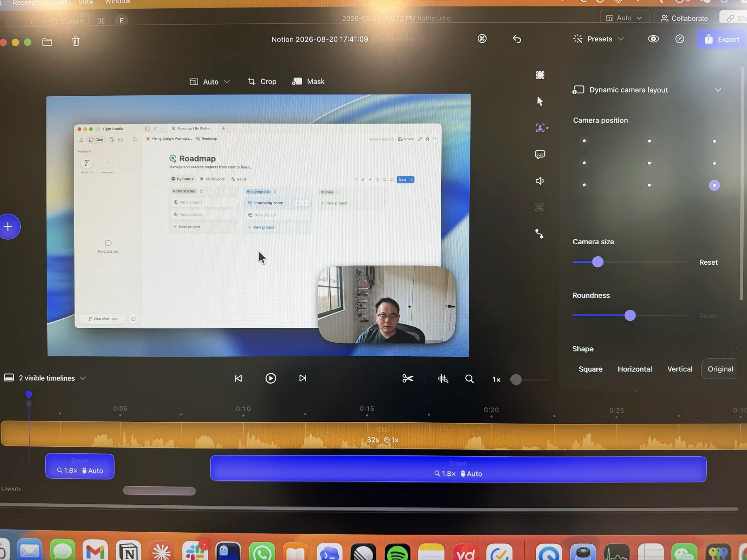The width and height of the screenshot is (747, 560).
Task: Open Spotify from the dock
Action: click(397, 552)
